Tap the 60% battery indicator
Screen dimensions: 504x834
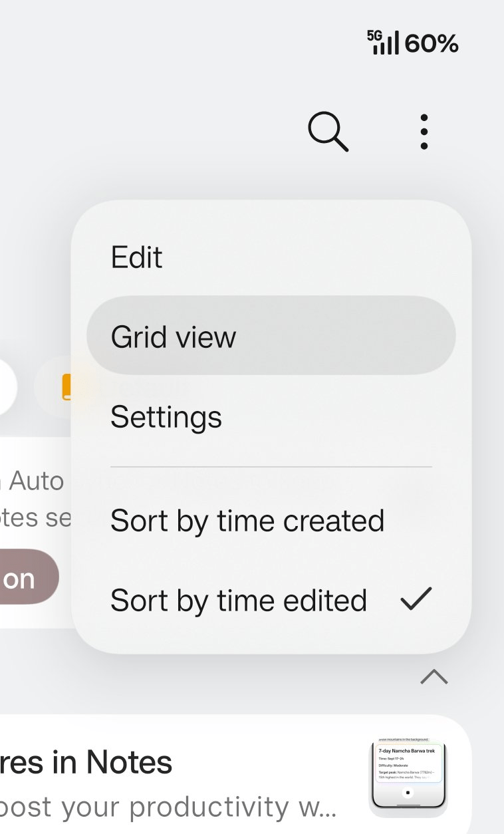click(432, 44)
